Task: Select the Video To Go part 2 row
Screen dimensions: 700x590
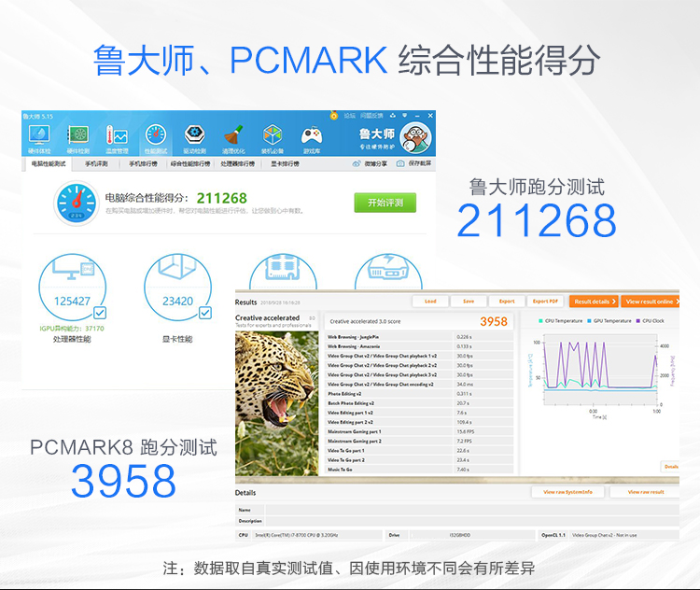Action: (x=420, y=460)
